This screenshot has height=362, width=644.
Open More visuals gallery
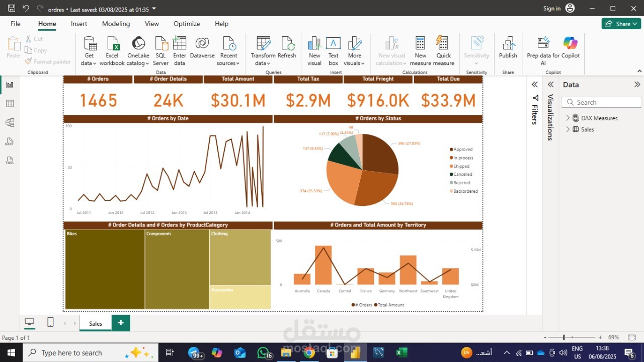point(355,51)
